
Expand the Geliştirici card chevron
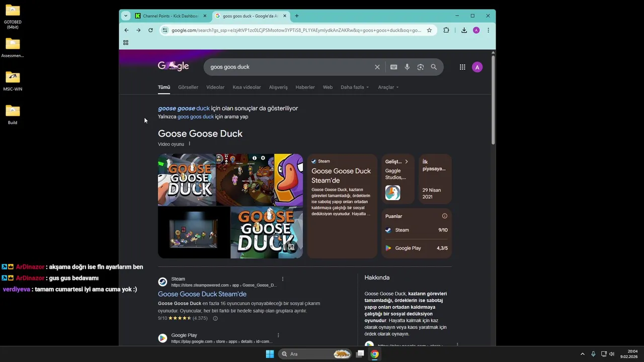pyautogui.click(x=407, y=162)
